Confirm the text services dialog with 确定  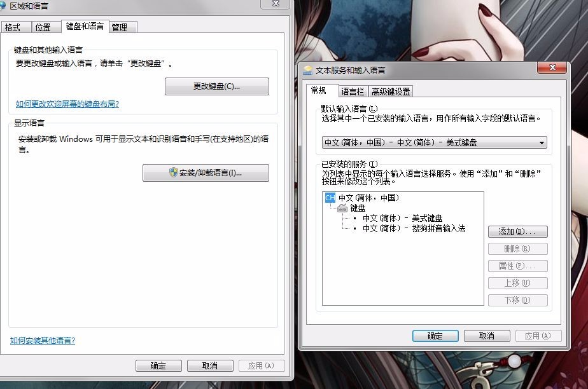pos(435,336)
